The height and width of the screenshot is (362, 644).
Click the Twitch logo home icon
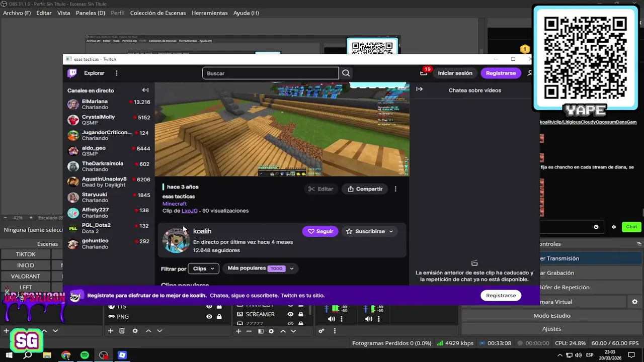tap(72, 73)
